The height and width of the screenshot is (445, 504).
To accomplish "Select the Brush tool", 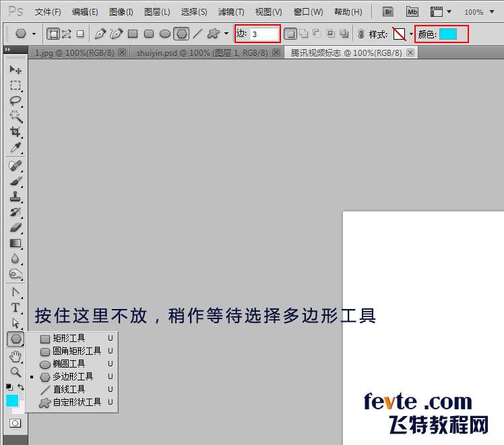I will pos(15,181).
